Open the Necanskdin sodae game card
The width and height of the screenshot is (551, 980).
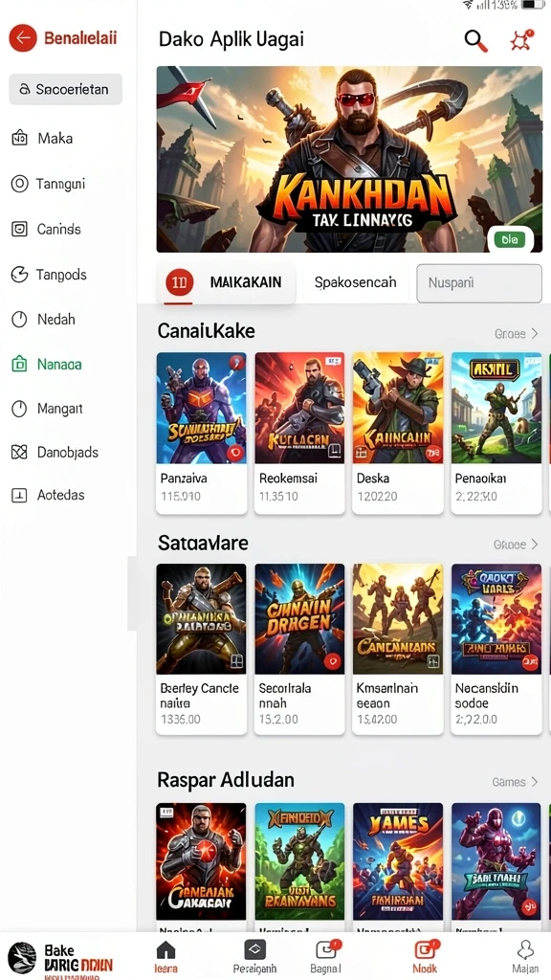click(x=496, y=649)
